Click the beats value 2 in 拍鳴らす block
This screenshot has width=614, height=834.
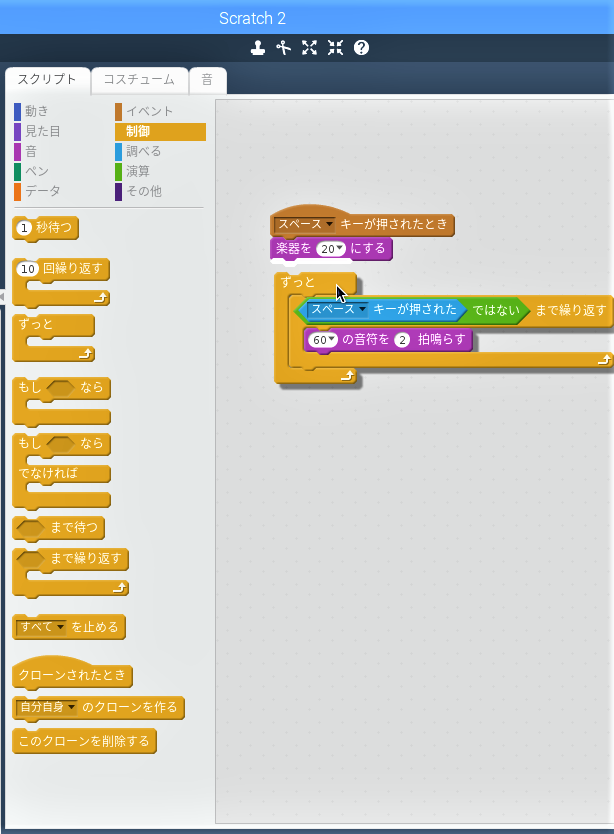(x=402, y=340)
